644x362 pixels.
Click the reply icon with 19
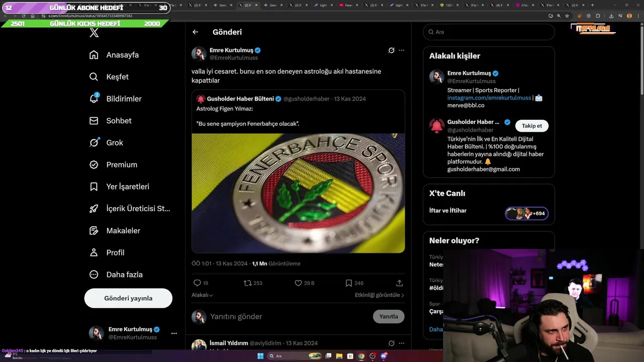197,283
